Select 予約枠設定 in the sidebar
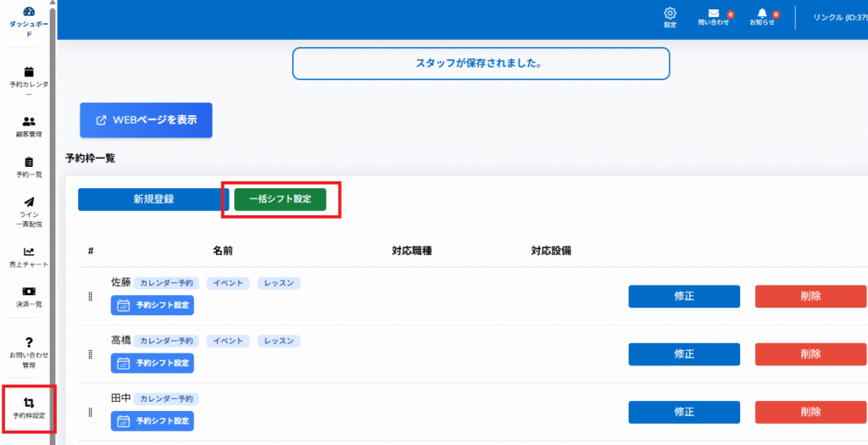This screenshot has width=868, height=445. tap(29, 403)
